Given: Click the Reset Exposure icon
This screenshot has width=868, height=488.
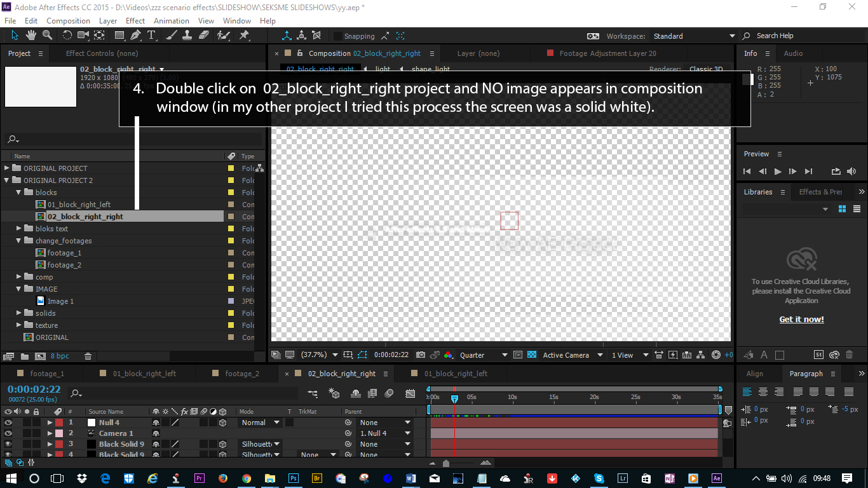Looking at the screenshot, I should click(x=716, y=355).
